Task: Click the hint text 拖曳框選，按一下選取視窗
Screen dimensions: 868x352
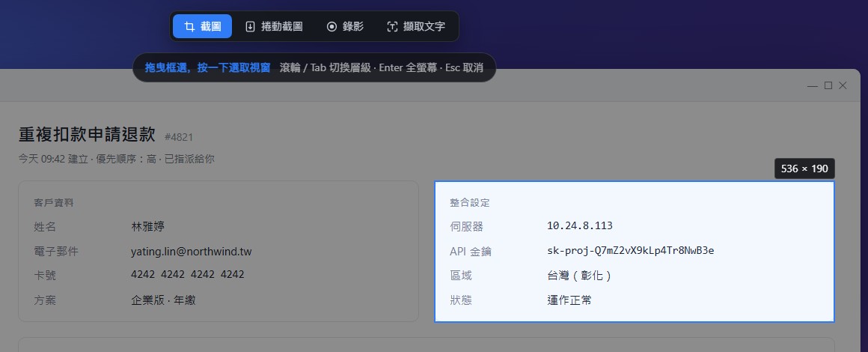Action: (207, 67)
